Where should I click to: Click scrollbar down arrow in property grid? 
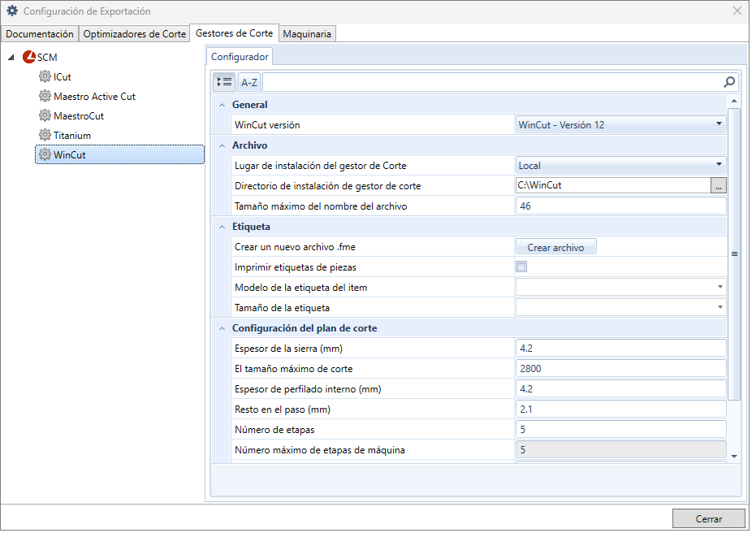tap(734, 456)
